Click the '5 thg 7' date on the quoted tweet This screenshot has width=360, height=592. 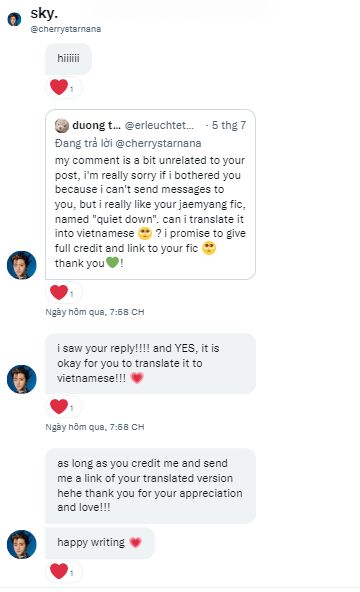(229, 125)
